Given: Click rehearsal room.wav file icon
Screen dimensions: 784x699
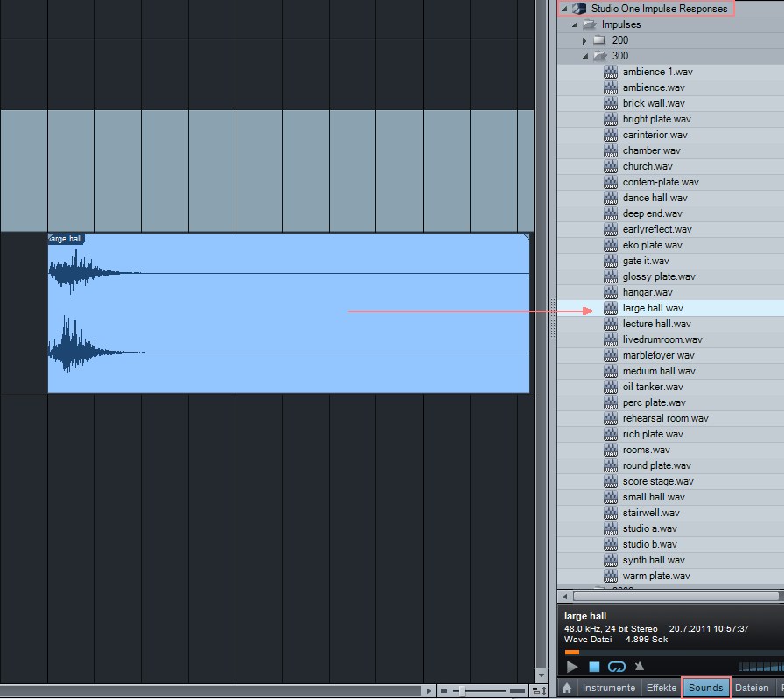Looking at the screenshot, I should point(611,418).
